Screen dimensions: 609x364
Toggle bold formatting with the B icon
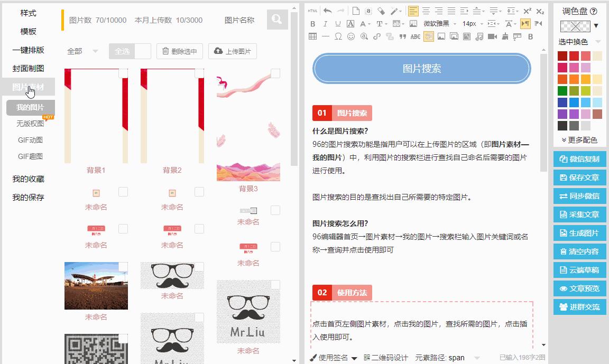[x=312, y=24]
